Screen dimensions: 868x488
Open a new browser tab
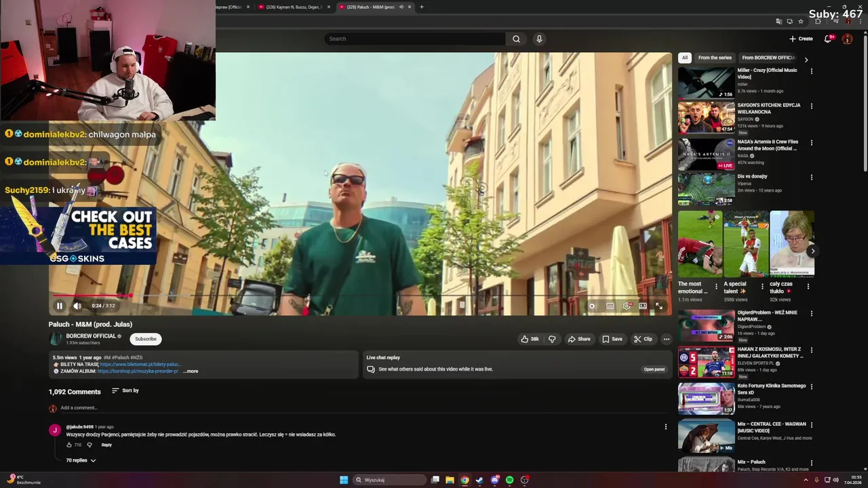pos(422,7)
